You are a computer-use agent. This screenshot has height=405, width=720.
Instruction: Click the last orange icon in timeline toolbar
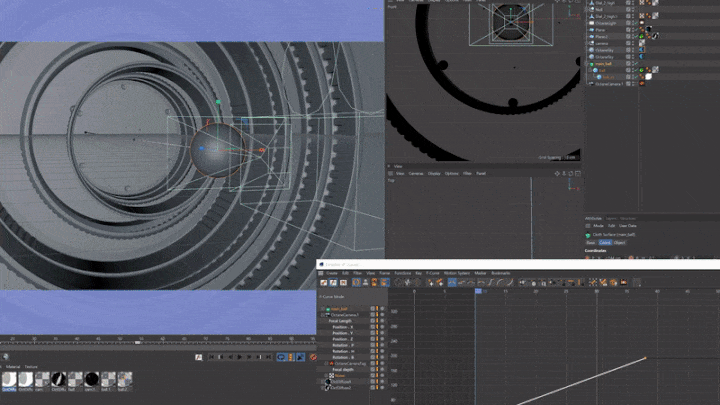623,282
